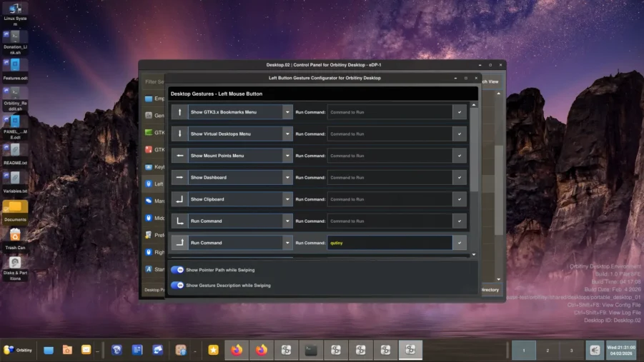Open the Trash Can desktop icon

click(x=15, y=237)
